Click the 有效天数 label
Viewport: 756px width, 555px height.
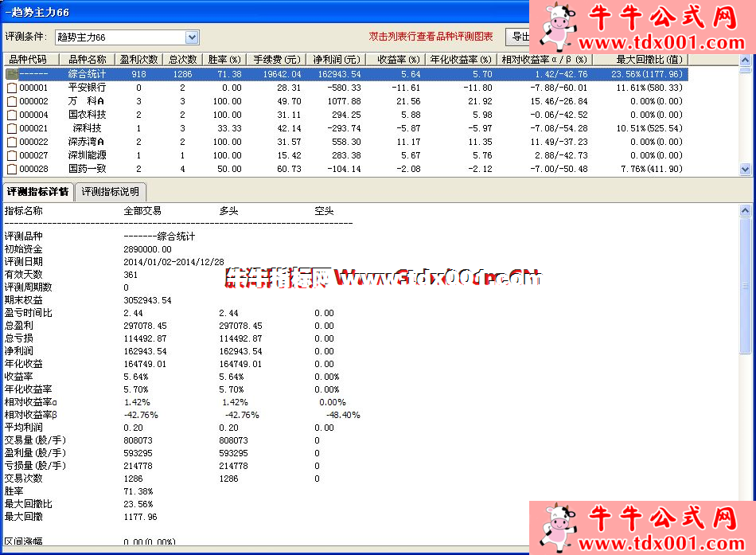point(24,275)
